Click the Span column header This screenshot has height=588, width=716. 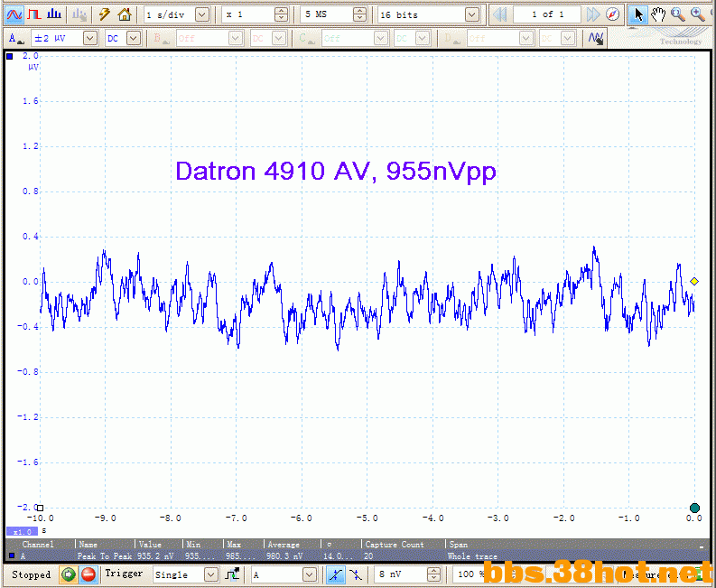tap(458, 544)
